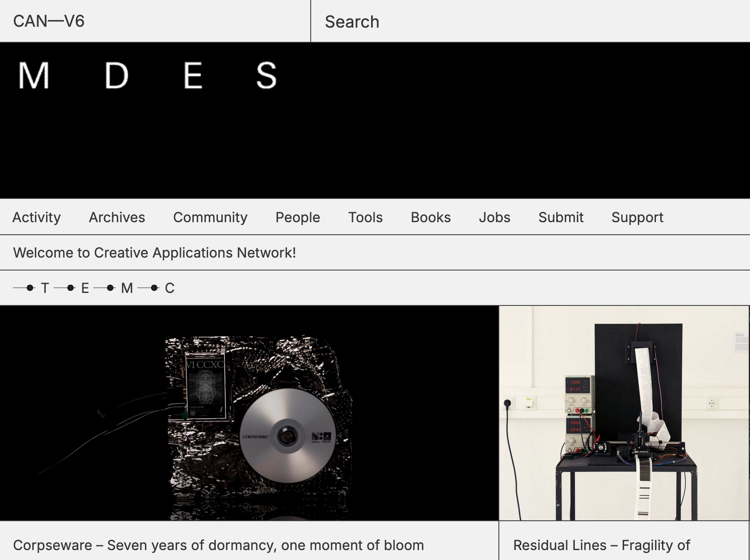Screen dimensions: 750x560
Task: Open the Tools section
Action: (366, 217)
